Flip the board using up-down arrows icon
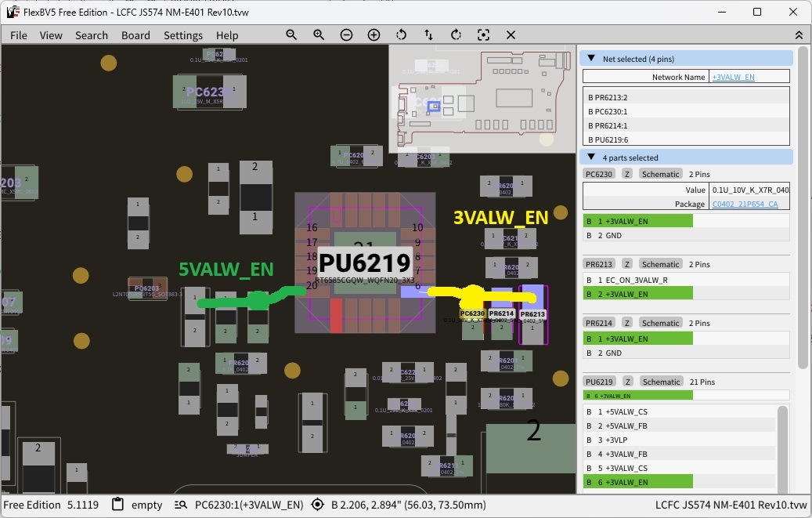This screenshot has width=812, height=518. tap(428, 35)
